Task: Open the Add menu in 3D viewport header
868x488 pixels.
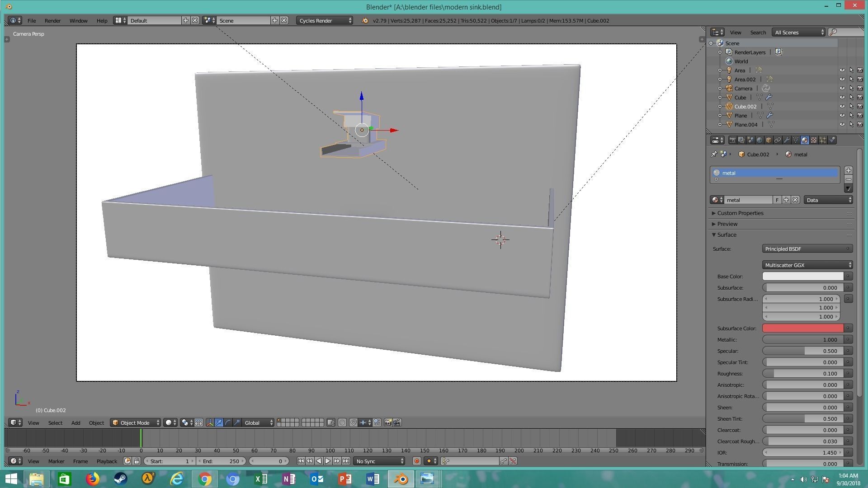Action: (x=75, y=423)
